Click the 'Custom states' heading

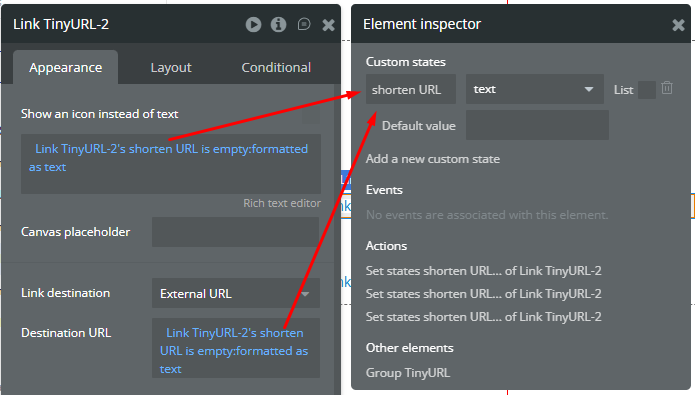406,62
